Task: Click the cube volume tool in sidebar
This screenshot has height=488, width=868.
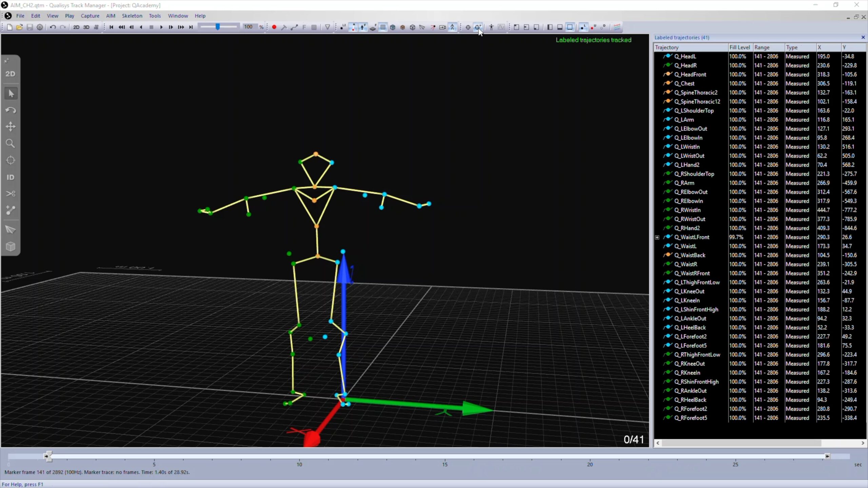Action: pyautogui.click(x=11, y=246)
